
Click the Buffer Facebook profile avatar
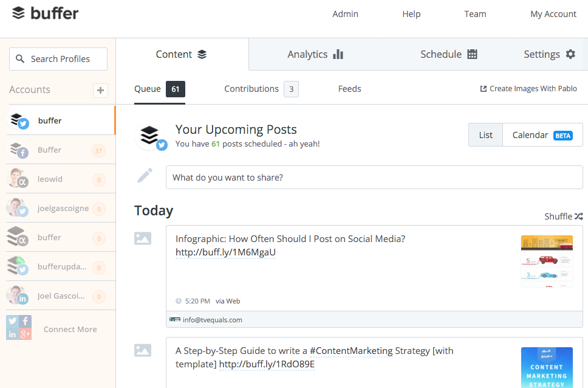coord(18,150)
